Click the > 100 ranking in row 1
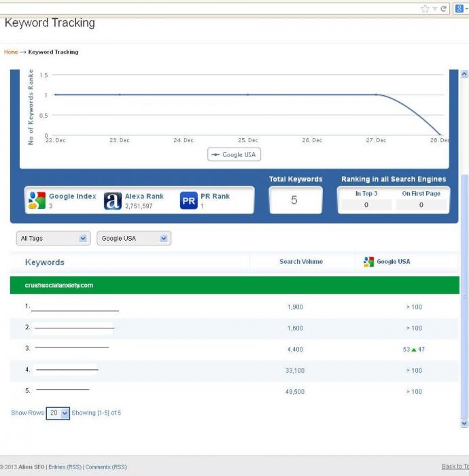Image resolution: width=469 pixels, height=476 pixels. tap(414, 307)
